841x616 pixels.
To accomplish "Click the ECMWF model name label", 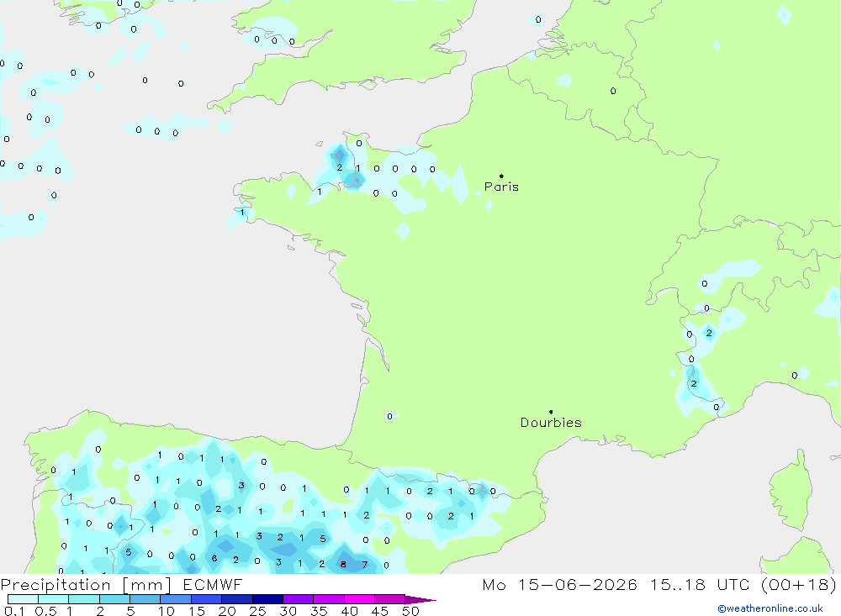I will coord(213,584).
